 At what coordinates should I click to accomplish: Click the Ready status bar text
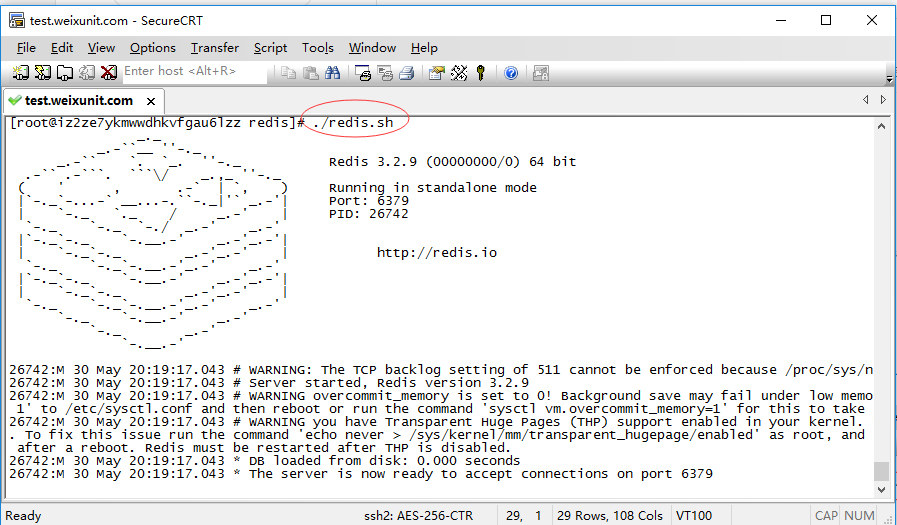[x=23, y=516]
